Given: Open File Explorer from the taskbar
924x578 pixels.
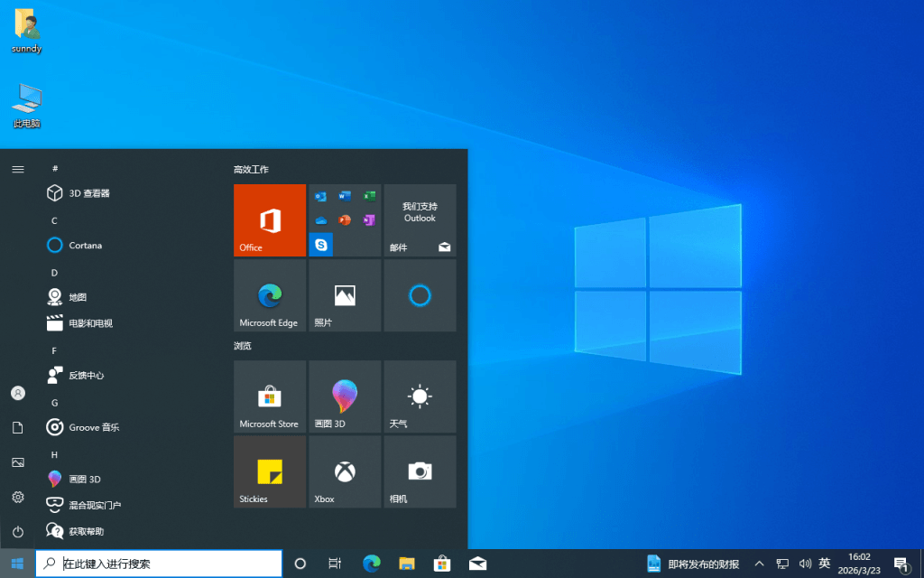Looking at the screenshot, I should [407, 564].
